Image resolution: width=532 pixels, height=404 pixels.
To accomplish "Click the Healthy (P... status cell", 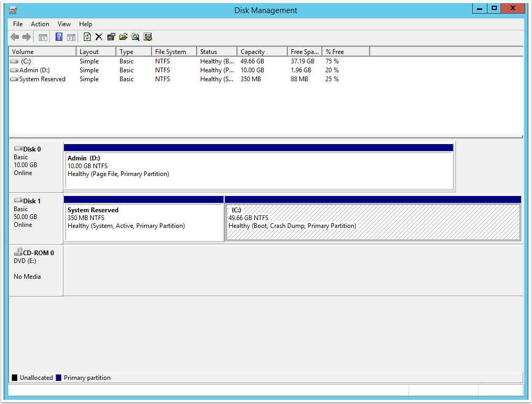I will pyautogui.click(x=217, y=70).
